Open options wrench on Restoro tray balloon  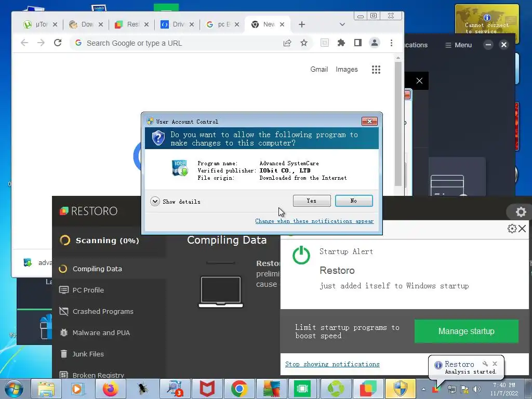pyautogui.click(x=485, y=364)
